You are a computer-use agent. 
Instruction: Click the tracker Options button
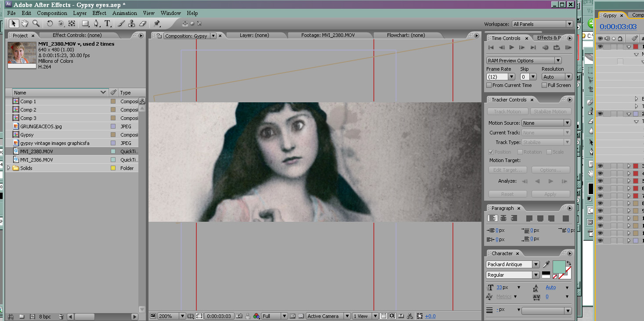tap(551, 170)
